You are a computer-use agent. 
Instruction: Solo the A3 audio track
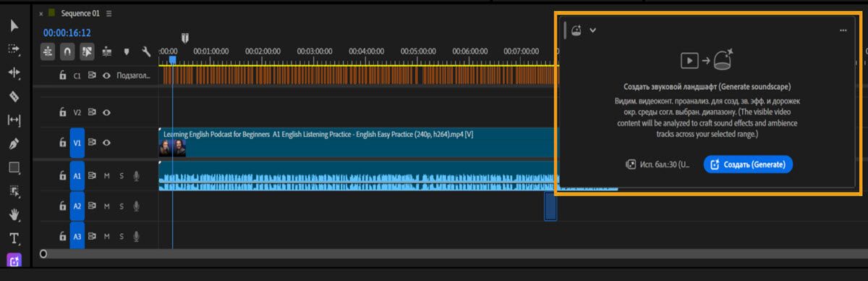pos(122,236)
